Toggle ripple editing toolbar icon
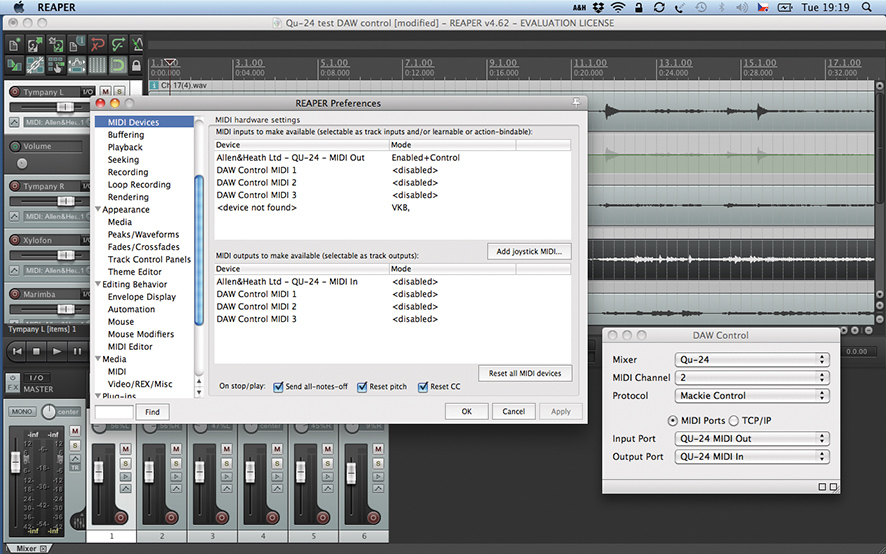The width and height of the screenshot is (886, 554). [x=56, y=65]
